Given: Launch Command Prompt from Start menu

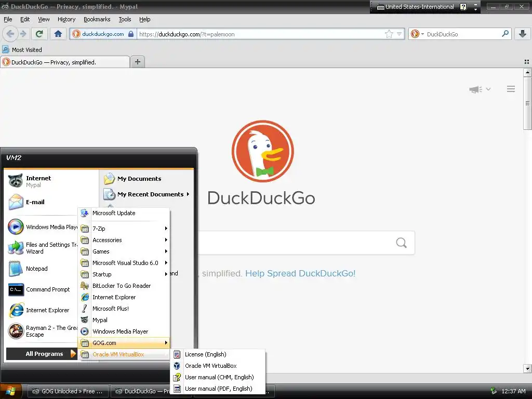Looking at the screenshot, I should tap(42, 289).
